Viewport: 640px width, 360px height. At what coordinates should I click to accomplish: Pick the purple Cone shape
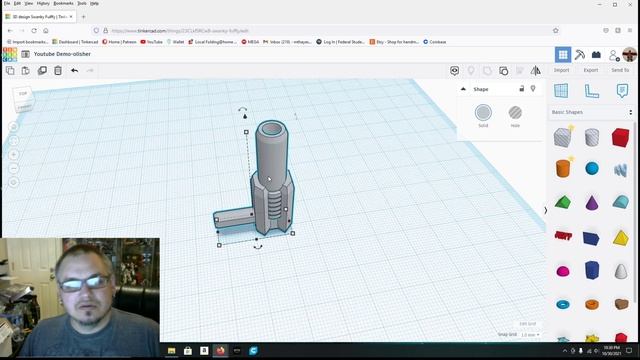coord(592,202)
